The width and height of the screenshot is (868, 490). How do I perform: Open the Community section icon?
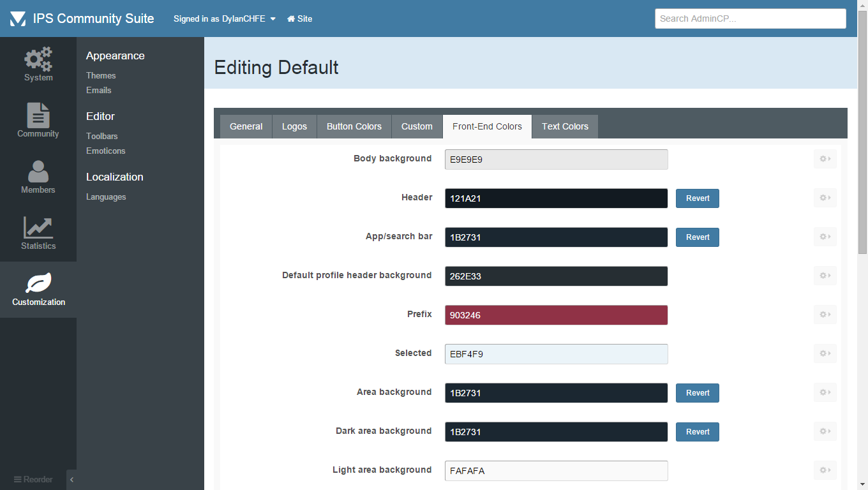tap(38, 115)
